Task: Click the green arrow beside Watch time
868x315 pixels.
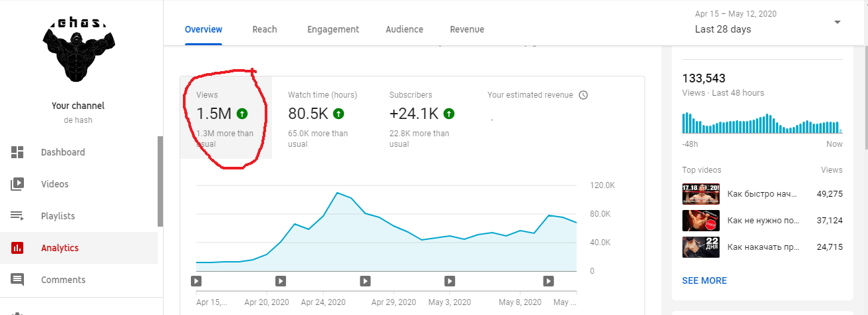Action: click(x=339, y=114)
